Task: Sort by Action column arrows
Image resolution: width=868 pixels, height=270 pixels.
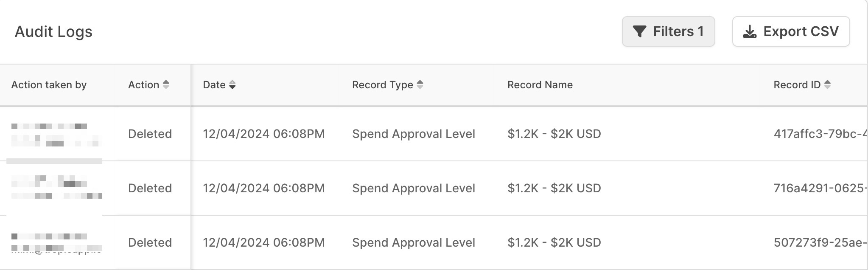Action: tap(166, 84)
